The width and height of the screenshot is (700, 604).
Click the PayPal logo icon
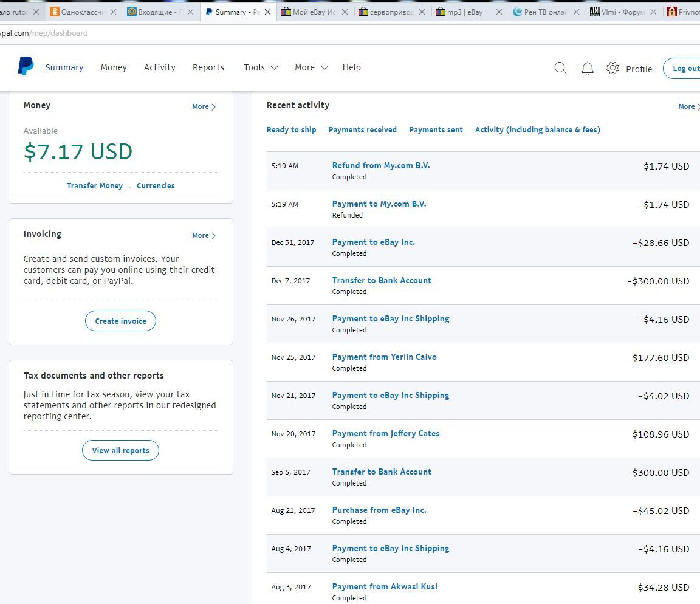26,66
